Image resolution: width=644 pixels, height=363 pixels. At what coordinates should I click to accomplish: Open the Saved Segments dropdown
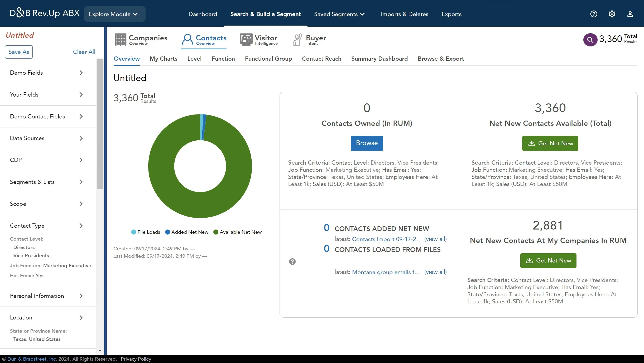pos(339,14)
